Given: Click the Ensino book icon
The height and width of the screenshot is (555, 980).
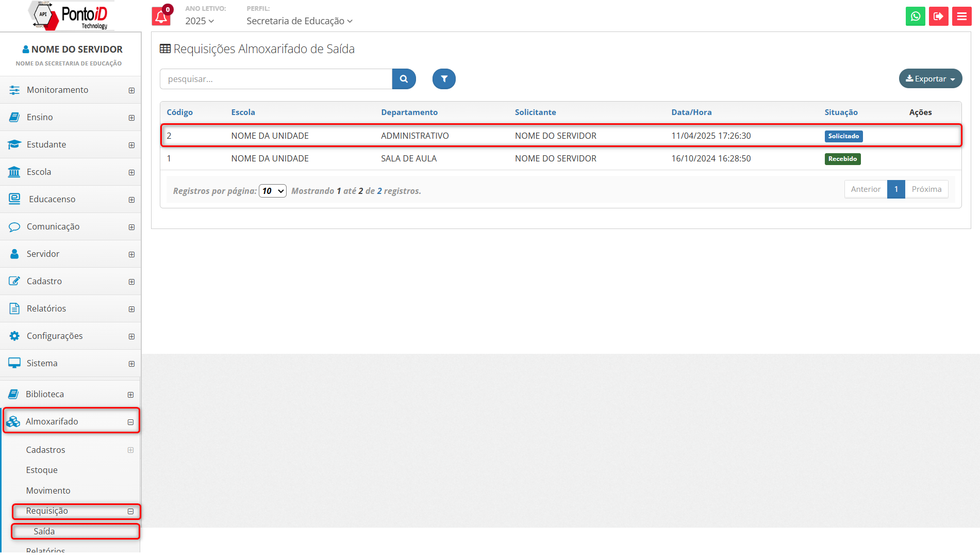Looking at the screenshot, I should [x=14, y=118].
